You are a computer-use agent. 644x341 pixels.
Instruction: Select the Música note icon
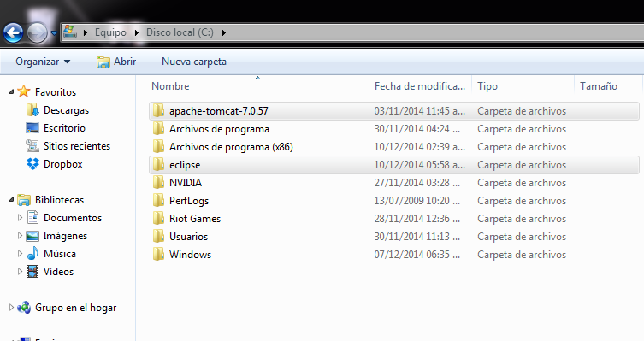click(x=32, y=253)
